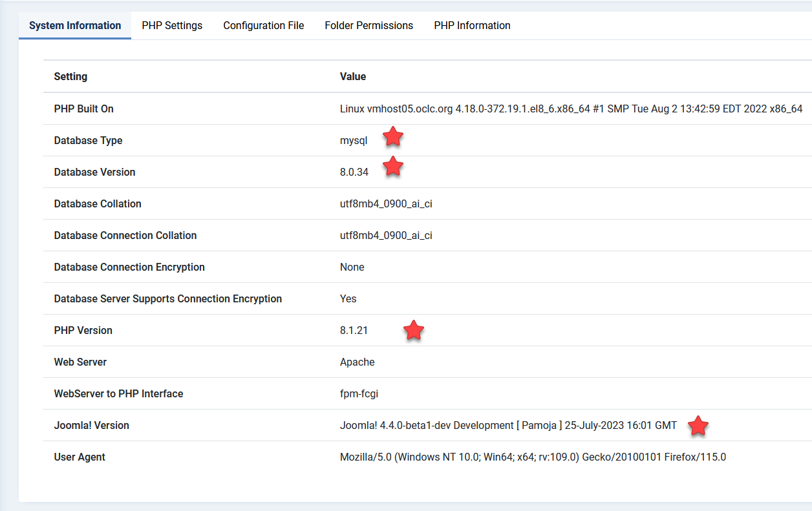Viewport: 812px width, 511px height.
Task: Click the Linux vmhost05.oclc.org build string
Action: 571,109
